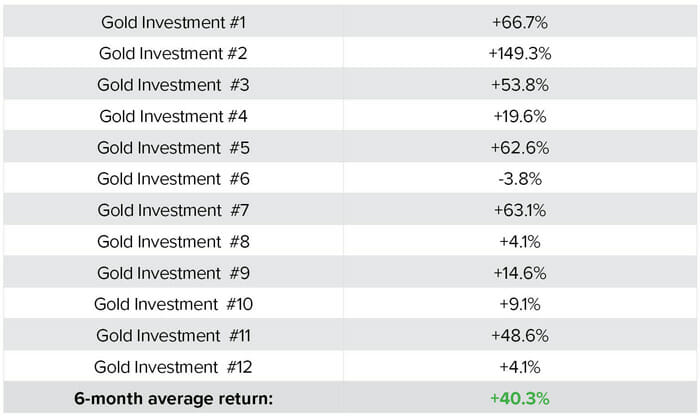Viewport: 700px width, 419px height.
Task: Select the +53.8% return value
Action: click(x=519, y=84)
